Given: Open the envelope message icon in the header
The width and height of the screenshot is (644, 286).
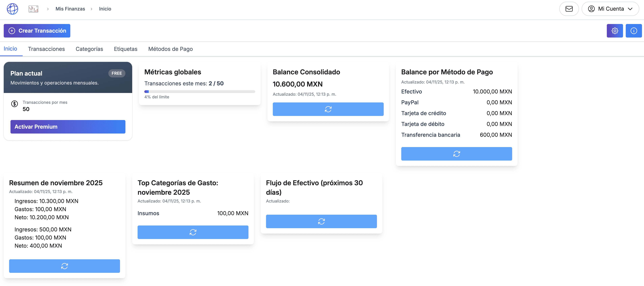Looking at the screenshot, I should pos(569,9).
